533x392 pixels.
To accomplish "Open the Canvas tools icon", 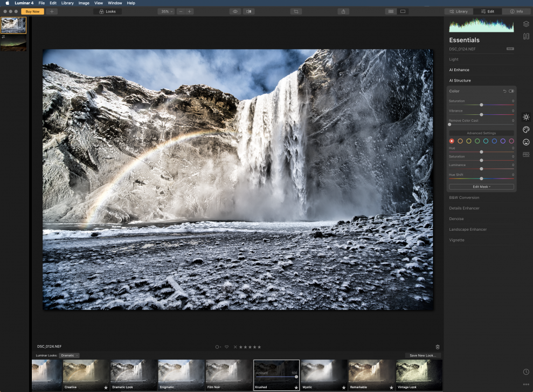I will [526, 37].
